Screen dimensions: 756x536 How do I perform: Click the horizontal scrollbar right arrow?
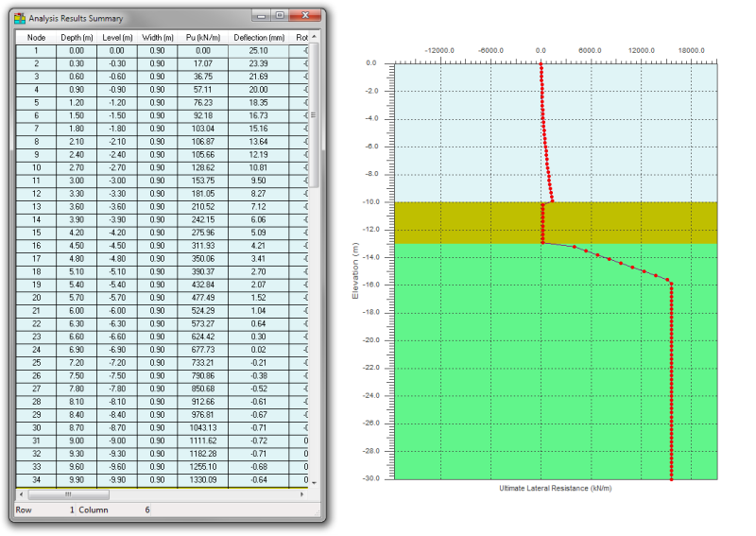point(302,494)
